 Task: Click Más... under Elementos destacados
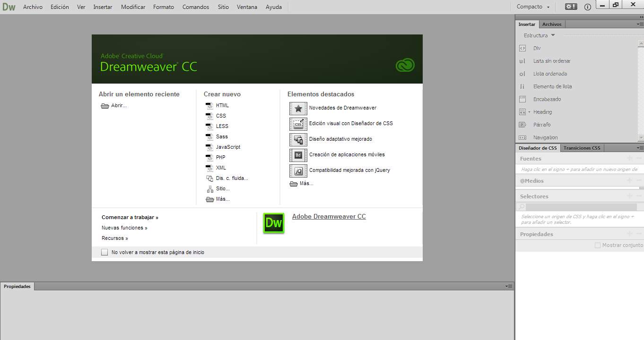pyautogui.click(x=301, y=184)
